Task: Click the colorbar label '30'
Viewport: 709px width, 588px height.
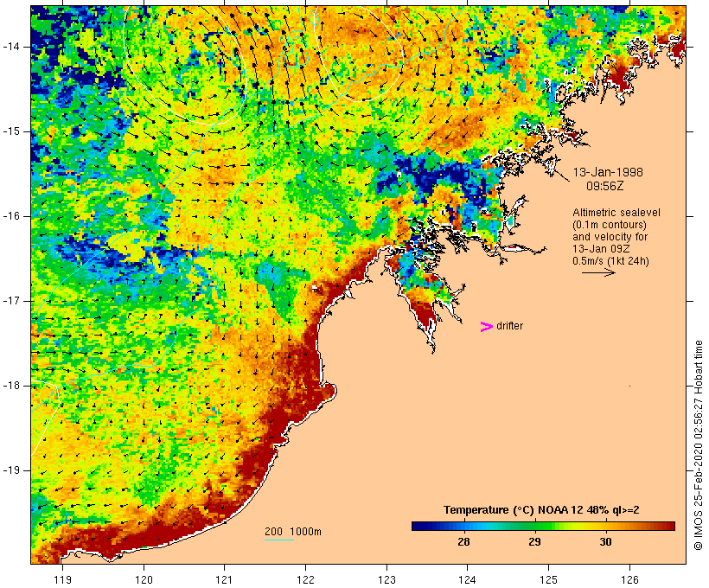Action: [605, 542]
